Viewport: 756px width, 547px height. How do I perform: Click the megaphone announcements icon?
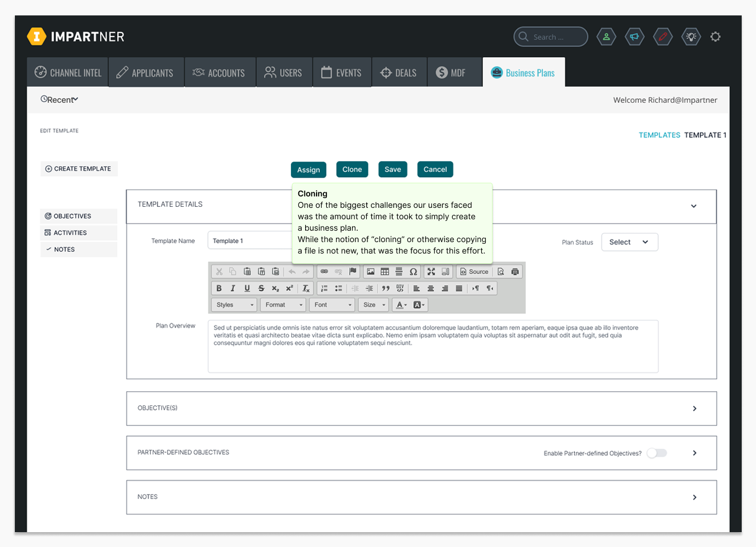[634, 37]
